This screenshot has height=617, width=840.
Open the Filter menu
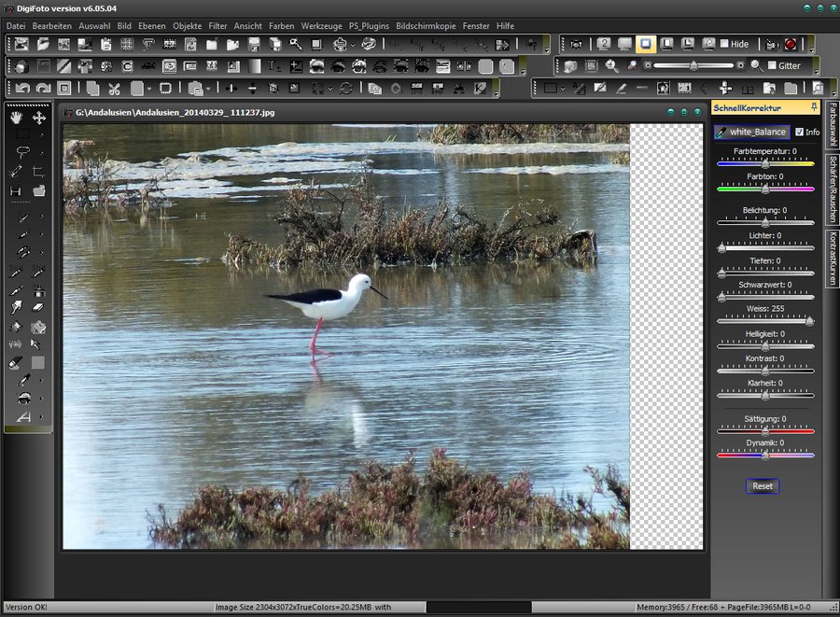(217, 25)
